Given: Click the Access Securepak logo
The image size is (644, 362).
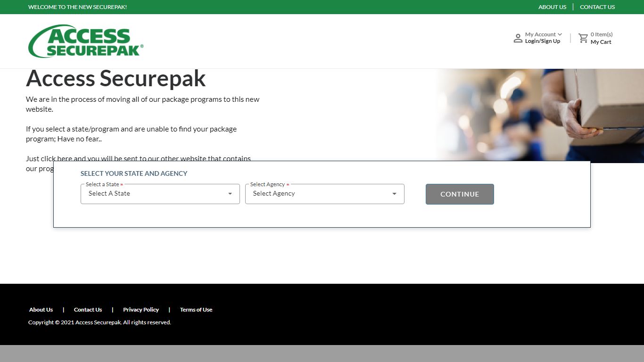Looking at the screenshot, I should pyautogui.click(x=86, y=41).
